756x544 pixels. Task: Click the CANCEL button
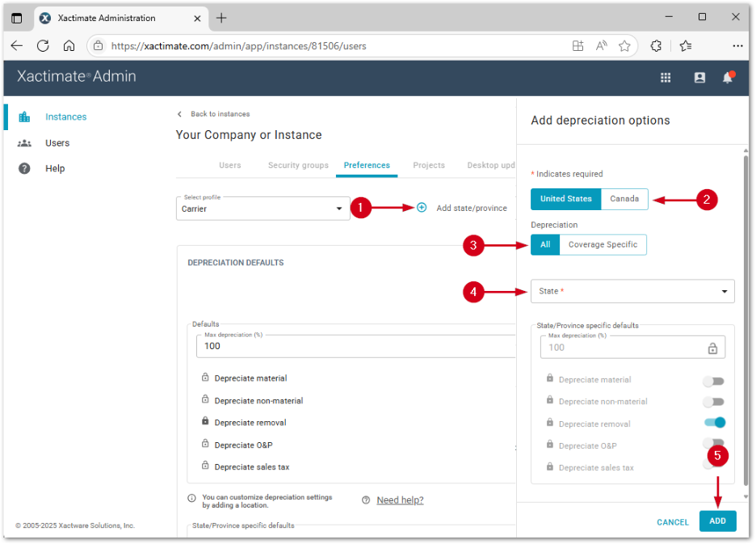coord(673,522)
